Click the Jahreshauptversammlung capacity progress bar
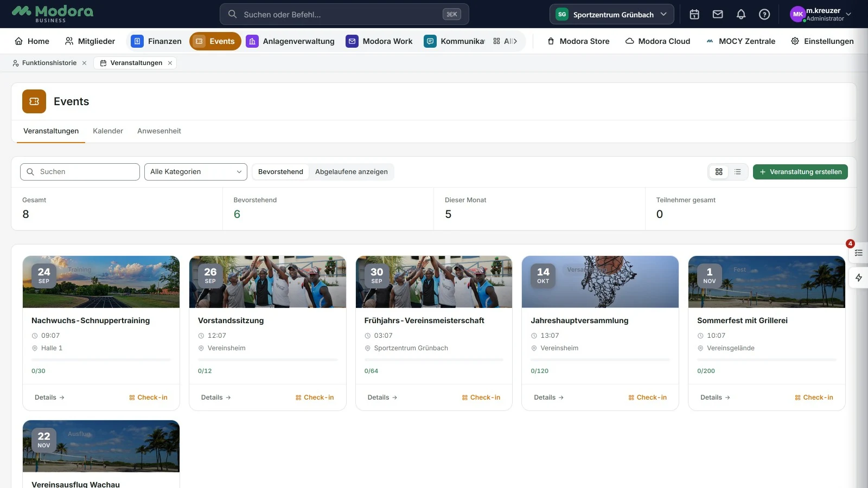The image size is (868, 488). [600, 360]
